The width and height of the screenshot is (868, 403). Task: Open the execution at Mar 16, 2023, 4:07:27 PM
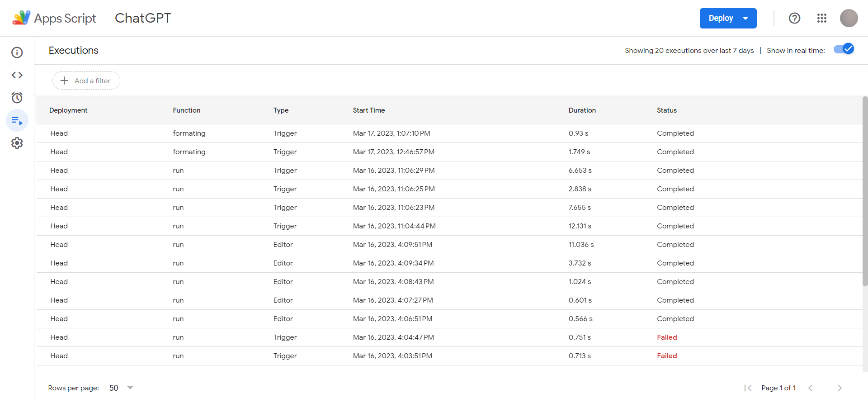(x=448, y=300)
